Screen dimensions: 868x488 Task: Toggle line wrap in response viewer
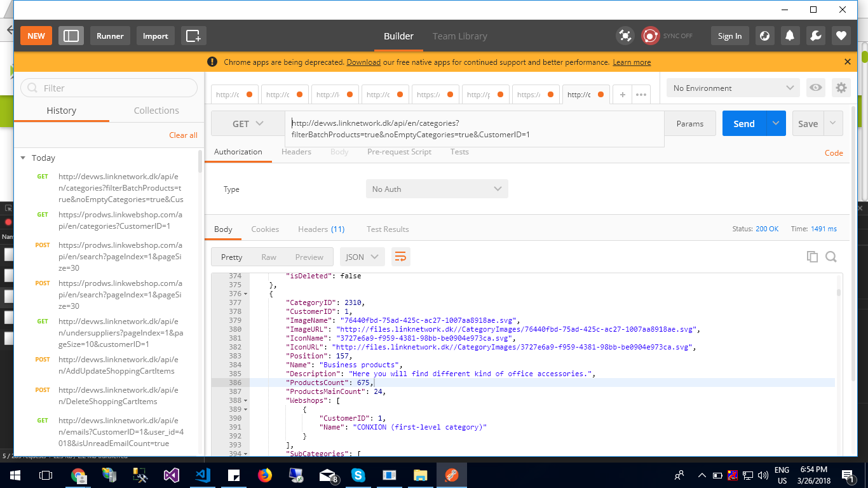pyautogui.click(x=401, y=257)
